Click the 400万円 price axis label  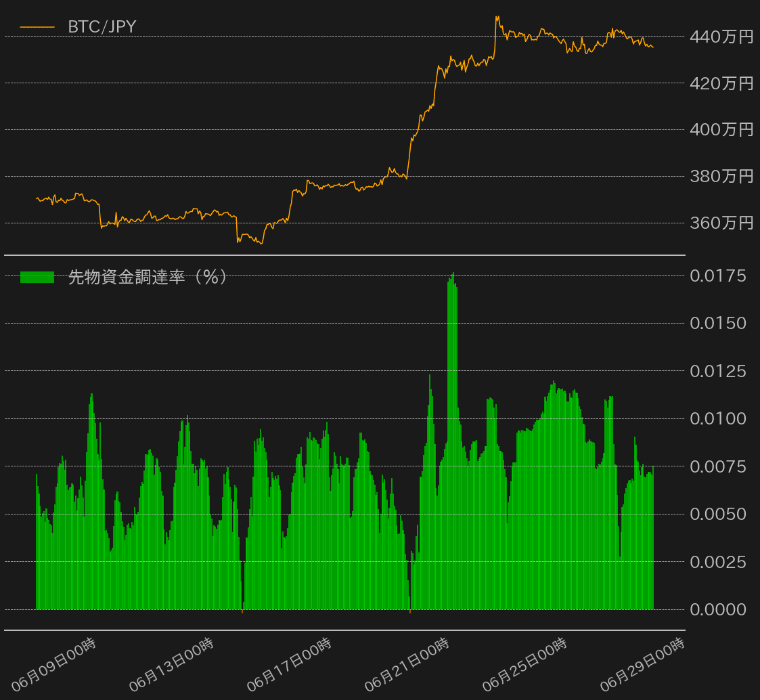coord(721,129)
